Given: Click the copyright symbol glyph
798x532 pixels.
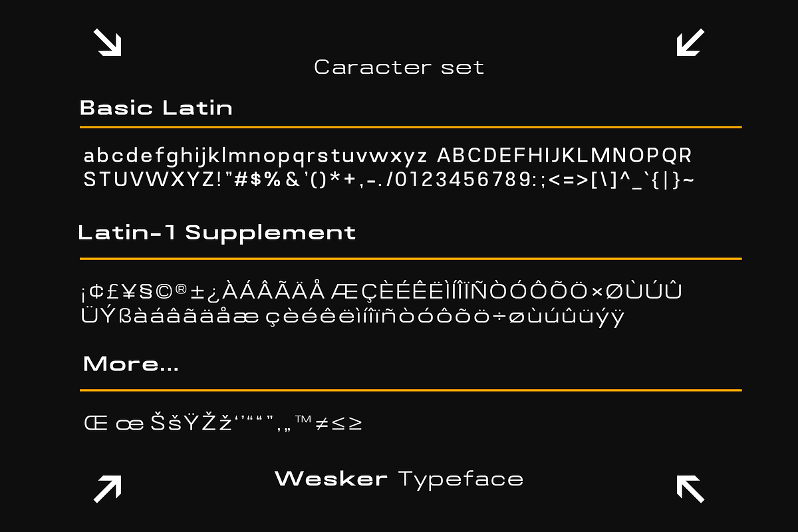Looking at the screenshot, I should (163, 292).
